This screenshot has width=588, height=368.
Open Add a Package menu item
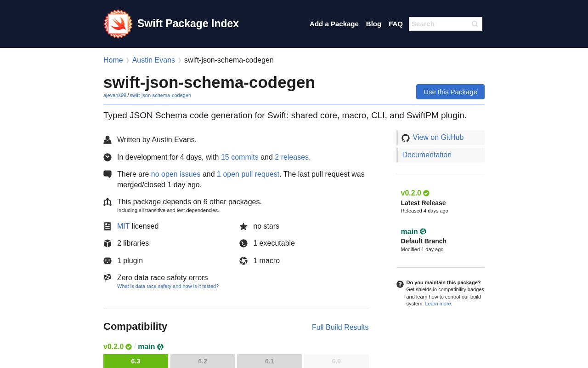[x=334, y=24]
